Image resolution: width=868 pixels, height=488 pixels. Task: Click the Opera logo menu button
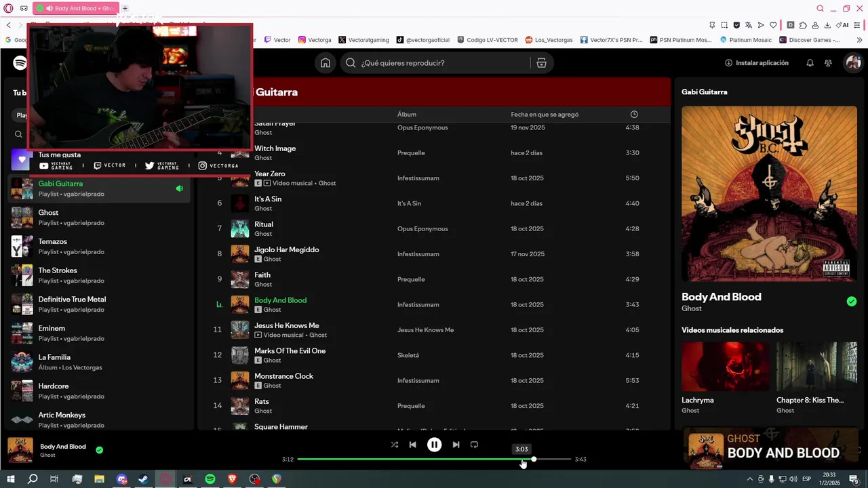pyautogui.click(x=8, y=8)
